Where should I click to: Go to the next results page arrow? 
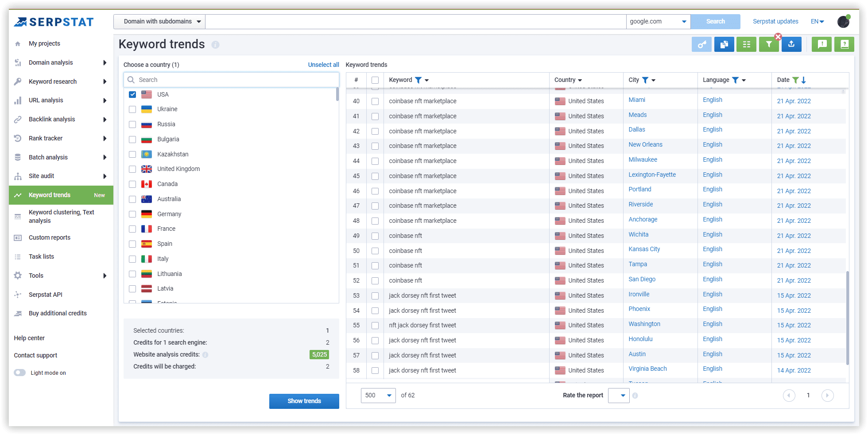coord(828,396)
